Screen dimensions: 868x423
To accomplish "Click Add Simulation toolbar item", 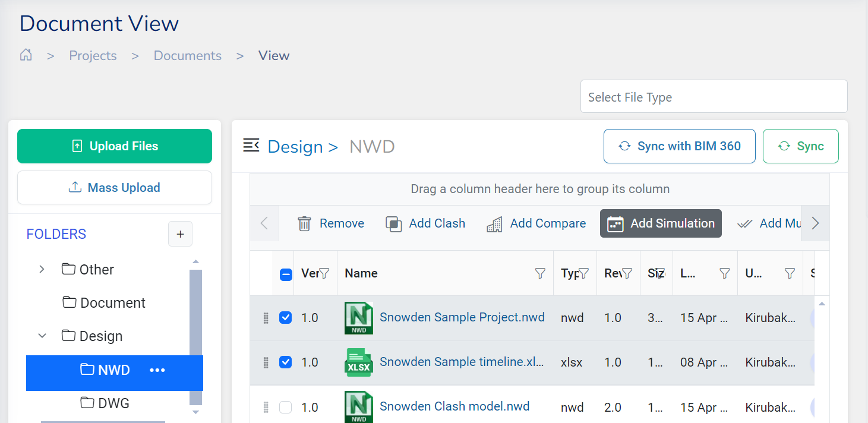I will (661, 223).
